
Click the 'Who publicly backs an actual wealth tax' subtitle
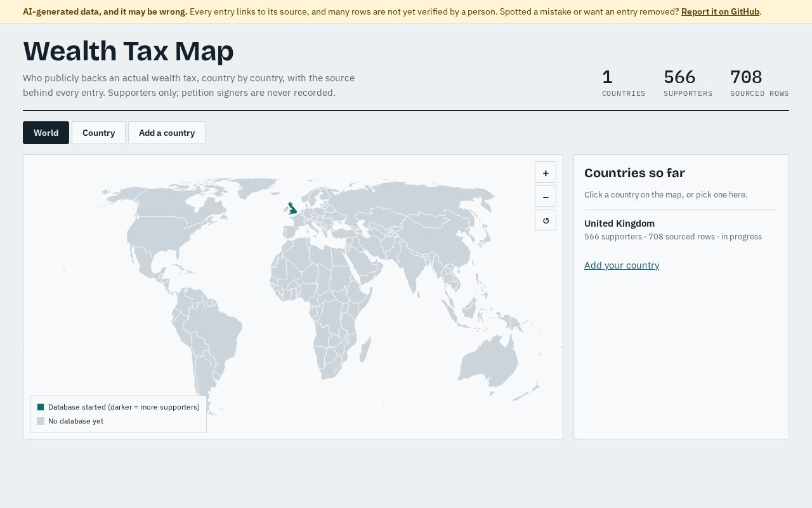coord(188,85)
